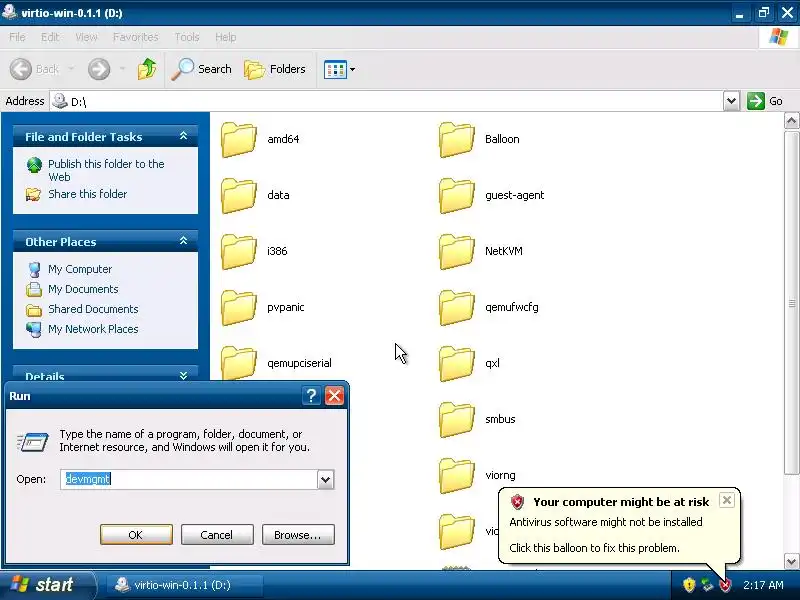Select the qemupciserial folder icon

click(x=239, y=363)
